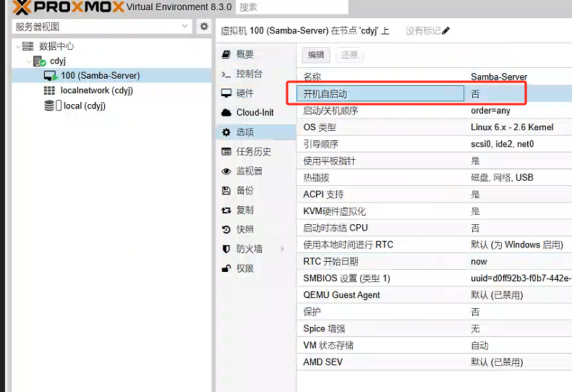The width and height of the screenshot is (572, 392).
Task: Open the 任务历史 task history tab
Action: [255, 151]
